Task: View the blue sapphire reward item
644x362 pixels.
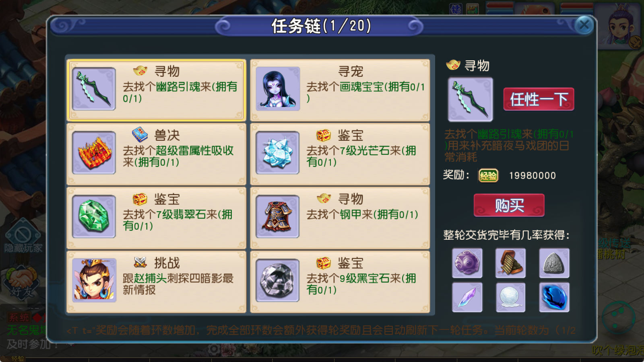Action: tap(554, 297)
